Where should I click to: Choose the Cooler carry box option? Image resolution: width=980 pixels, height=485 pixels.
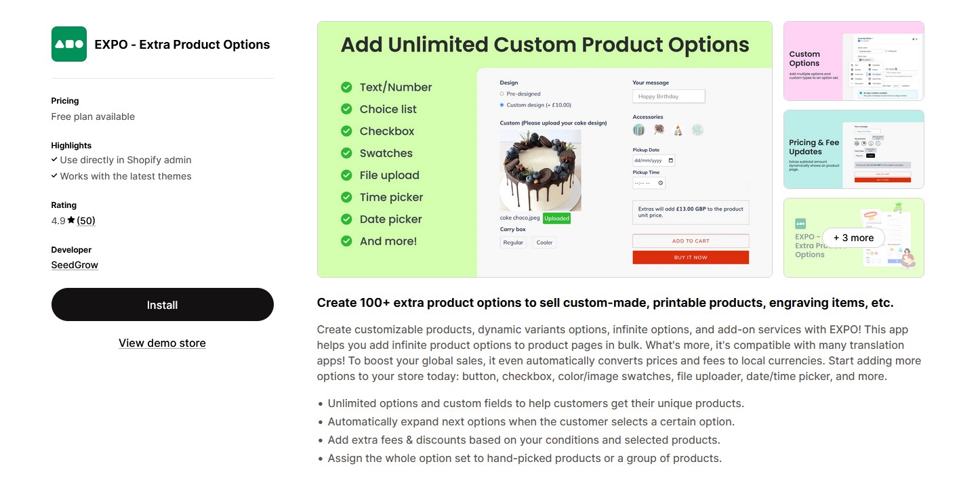pos(544,242)
